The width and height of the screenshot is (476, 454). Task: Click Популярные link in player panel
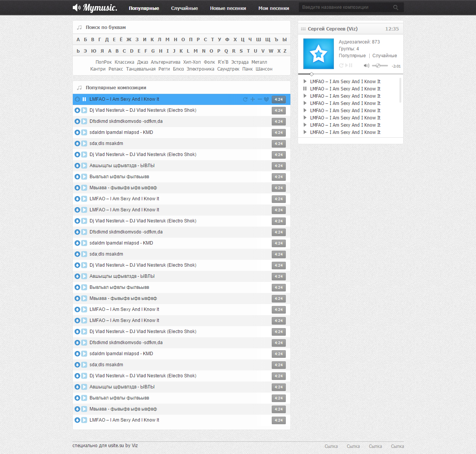[x=352, y=56]
